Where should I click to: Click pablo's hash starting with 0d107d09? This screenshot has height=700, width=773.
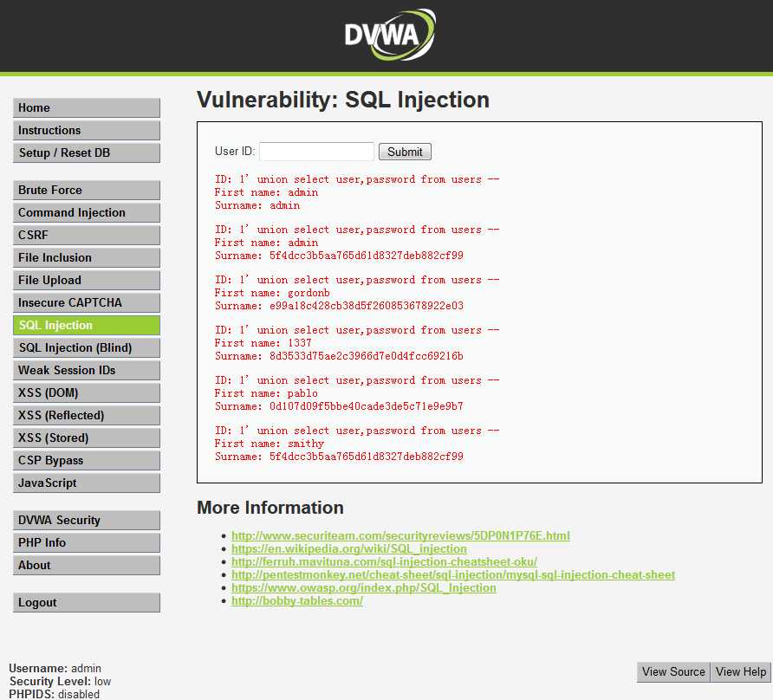(x=367, y=406)
